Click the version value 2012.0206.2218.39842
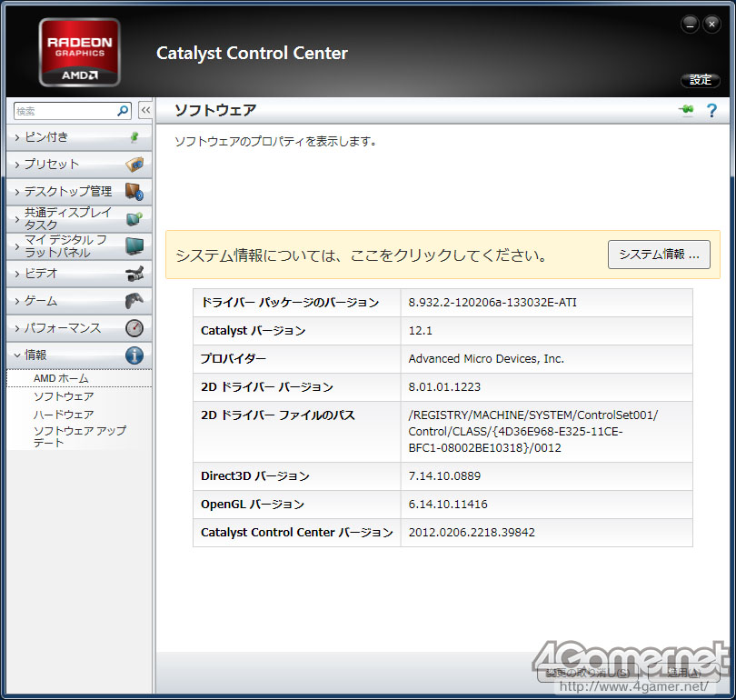The height and width of the screenshot is (700, 736). point(472,533)
